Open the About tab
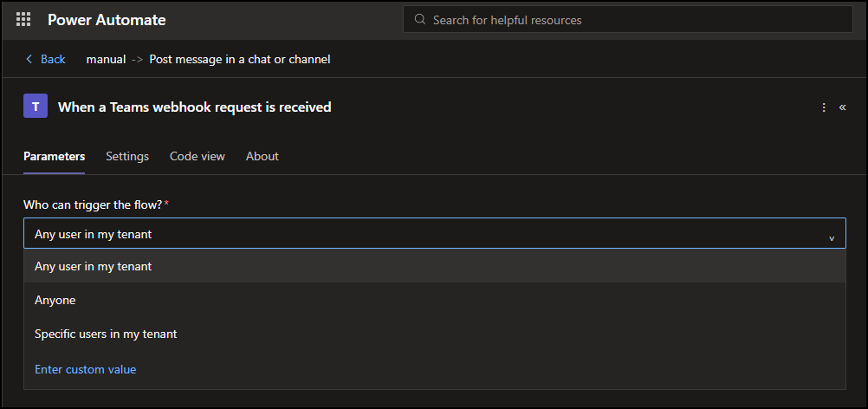 (262, 157)
